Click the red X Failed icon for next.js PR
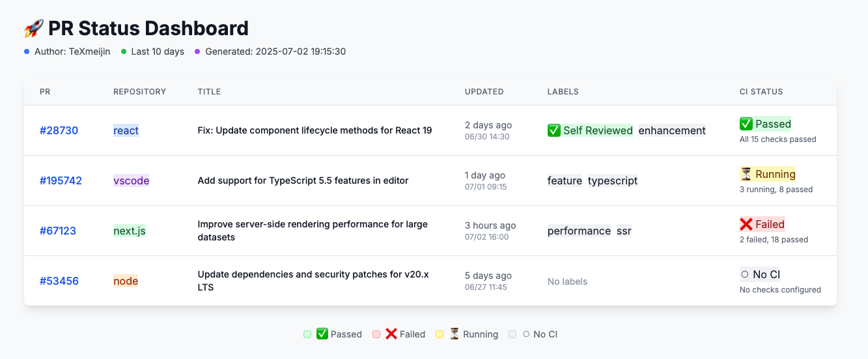The width and height of the screenshot is (868, 359). point(746,224)
